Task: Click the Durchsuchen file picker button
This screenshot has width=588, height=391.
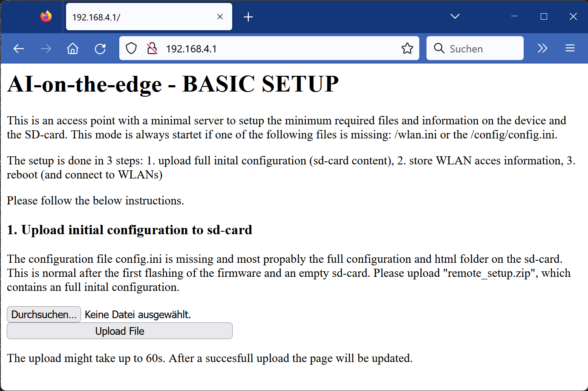Action: (43, 314)
